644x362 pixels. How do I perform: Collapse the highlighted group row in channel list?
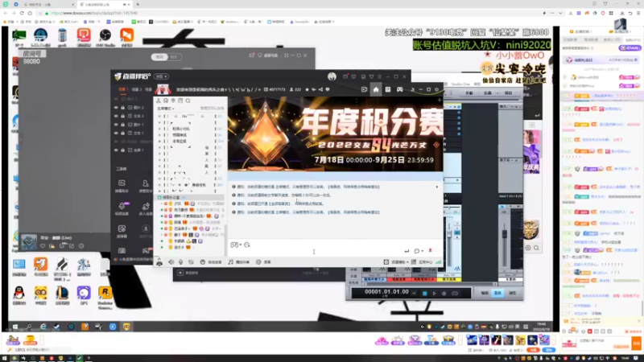click(159, 197)
